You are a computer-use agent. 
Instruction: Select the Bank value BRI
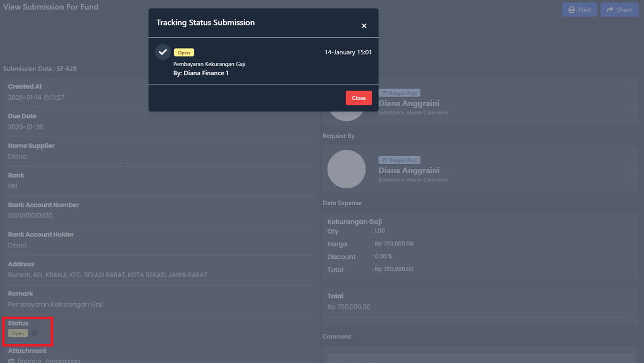(13, 186)
